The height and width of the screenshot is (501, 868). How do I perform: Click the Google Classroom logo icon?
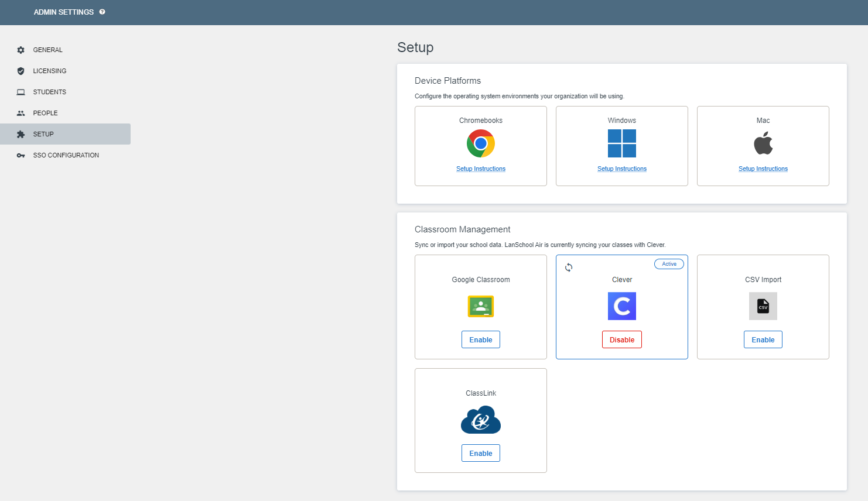[481, 306]
